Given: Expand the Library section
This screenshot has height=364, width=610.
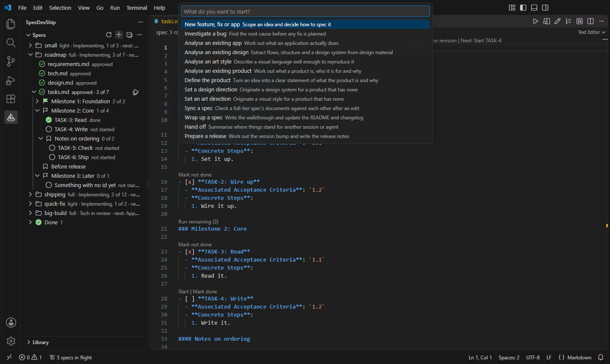Looking at the screenshot, I should pyautogui.click(x=37, y=342).
